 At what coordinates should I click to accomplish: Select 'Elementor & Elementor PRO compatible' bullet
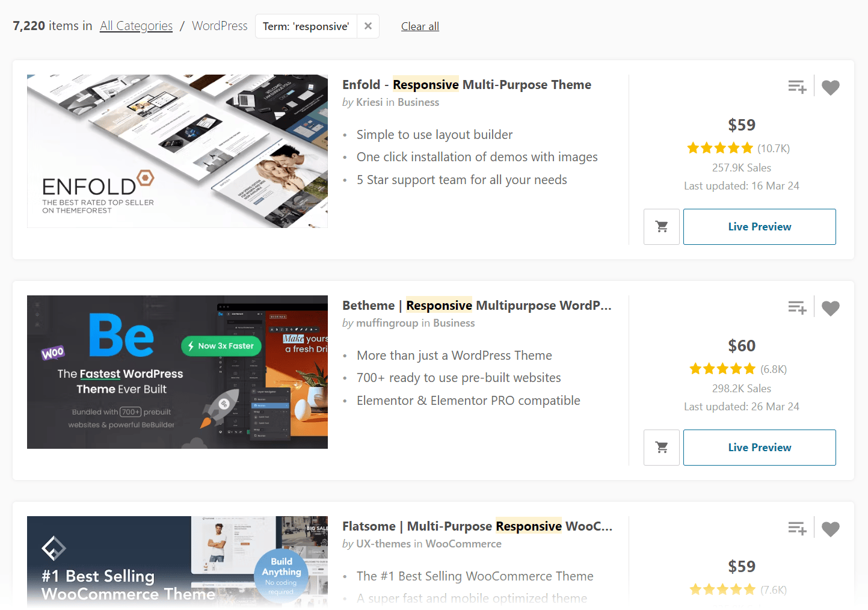pos(468,401)
